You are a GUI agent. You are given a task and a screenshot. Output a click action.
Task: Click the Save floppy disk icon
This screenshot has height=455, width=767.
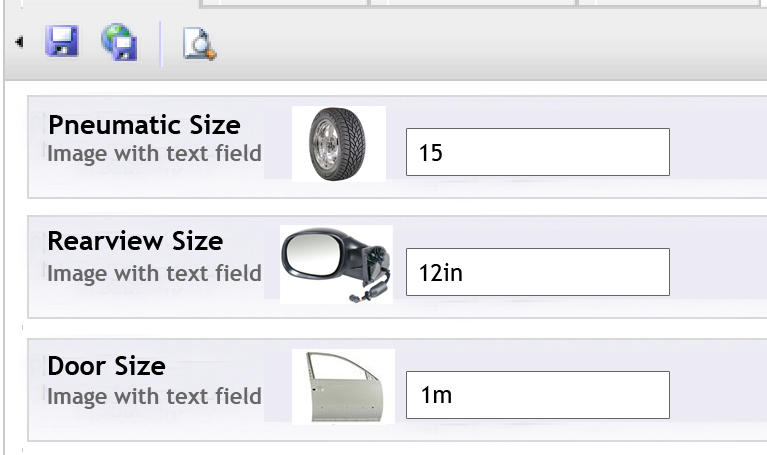point(62,42)
